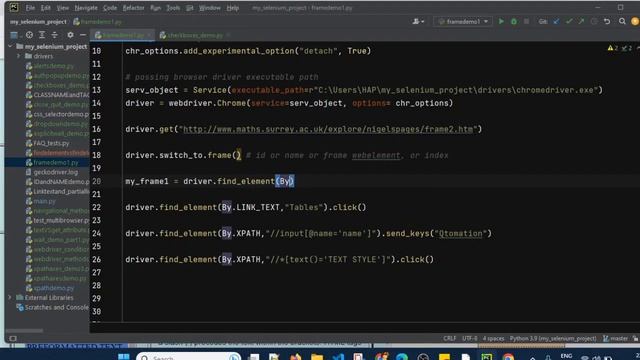This screenshot has width=640, height=360.
Task: Open the Tools menu
Action: coord(173,8)
